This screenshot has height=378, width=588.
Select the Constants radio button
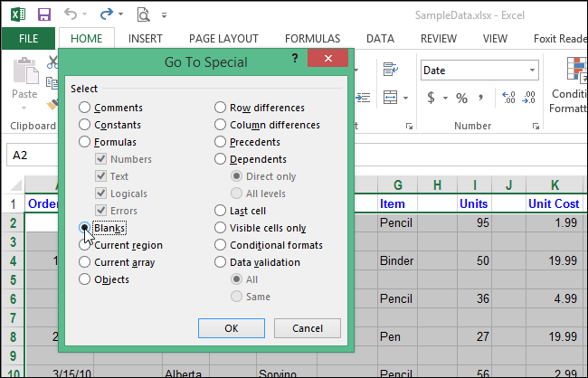(x=85, y=125)
